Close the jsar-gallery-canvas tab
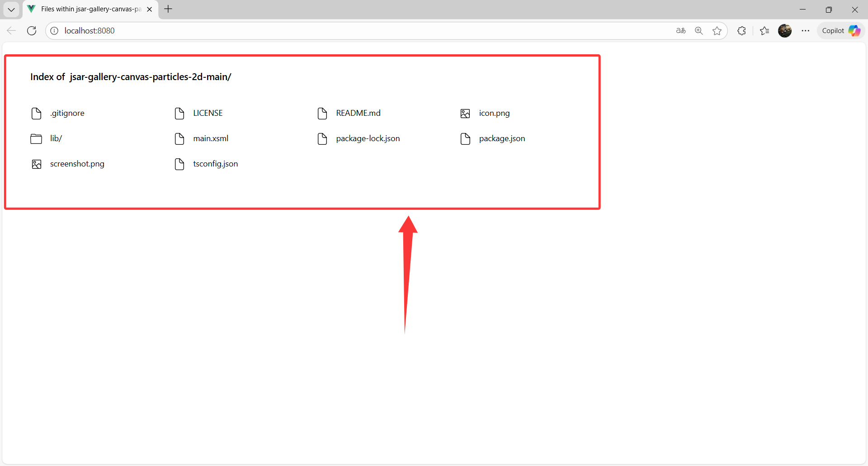Image resolution: width=868 pixels, height=466 pixels. click(x=150, y=9)
